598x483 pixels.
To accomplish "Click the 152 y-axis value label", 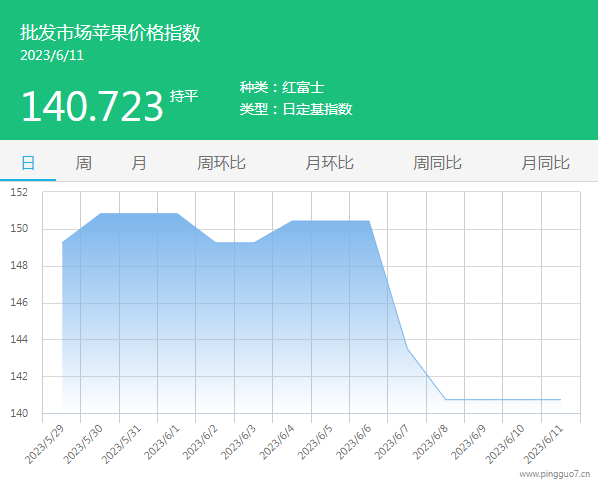I will (19, 192).
